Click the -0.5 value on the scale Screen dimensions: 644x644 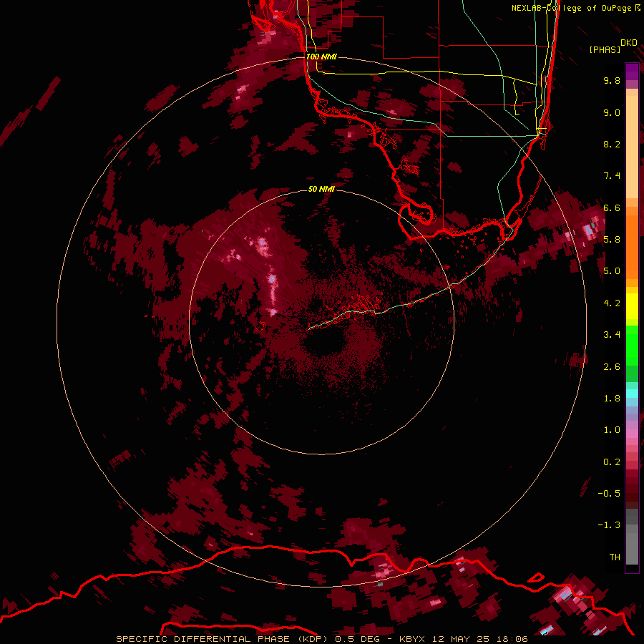(x=609, y=494)
